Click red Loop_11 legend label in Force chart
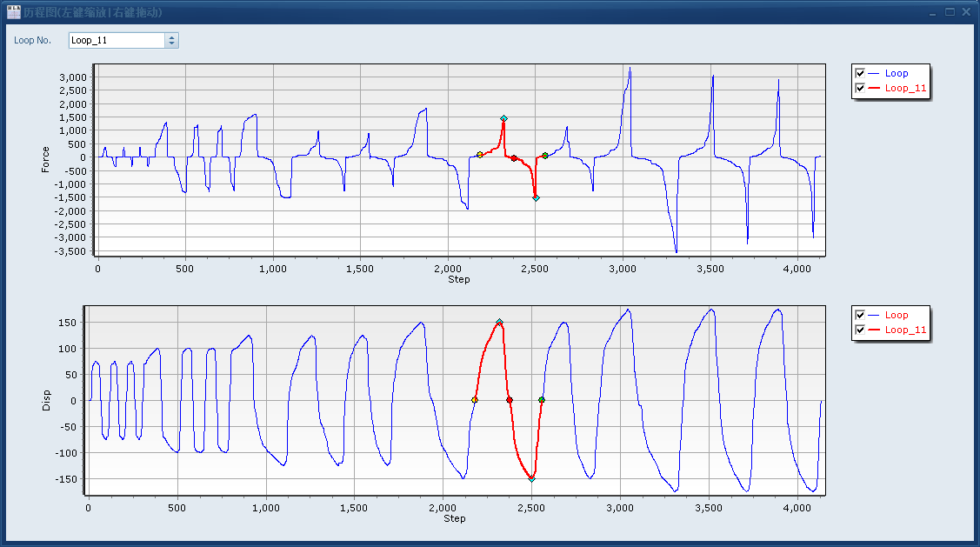 click(x=905, y=88)
